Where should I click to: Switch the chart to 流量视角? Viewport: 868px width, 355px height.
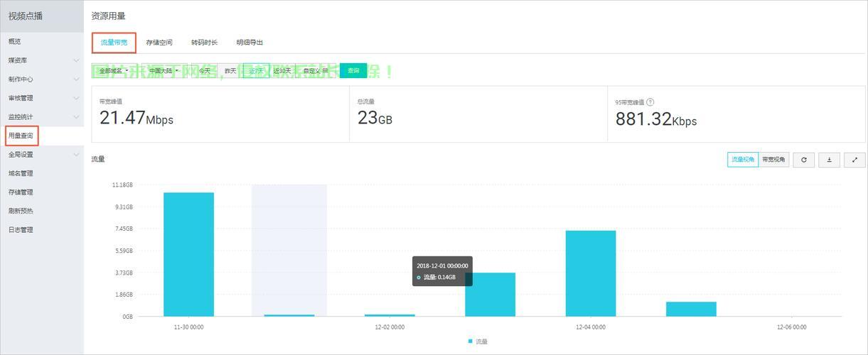click(x=742, y=160)
